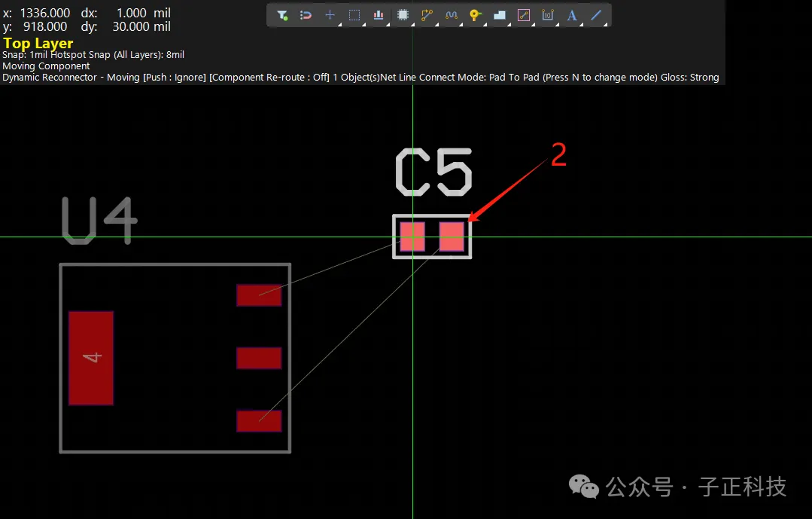812x519 pixels.
Task: Click the left pad of C5
Action: (412, 237)
